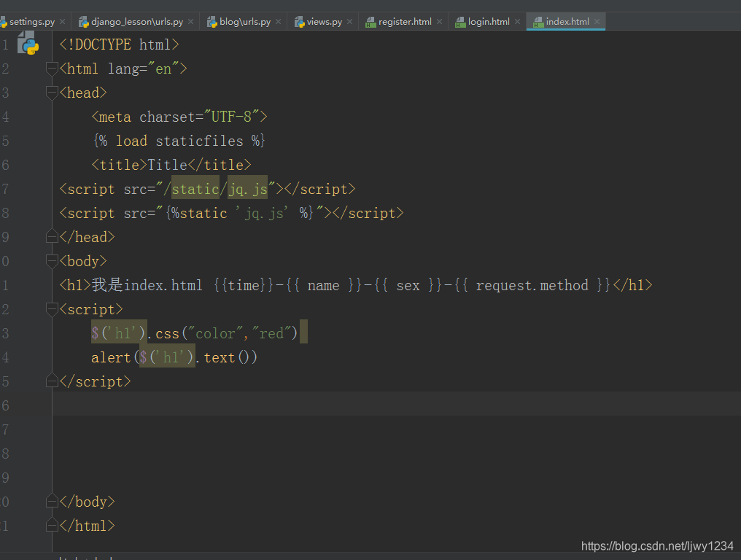The image size is (741, 560).
Task: Click the Python file icon on blog\urls.py tab
Action: pyautogui.click(x=212, y=22)
